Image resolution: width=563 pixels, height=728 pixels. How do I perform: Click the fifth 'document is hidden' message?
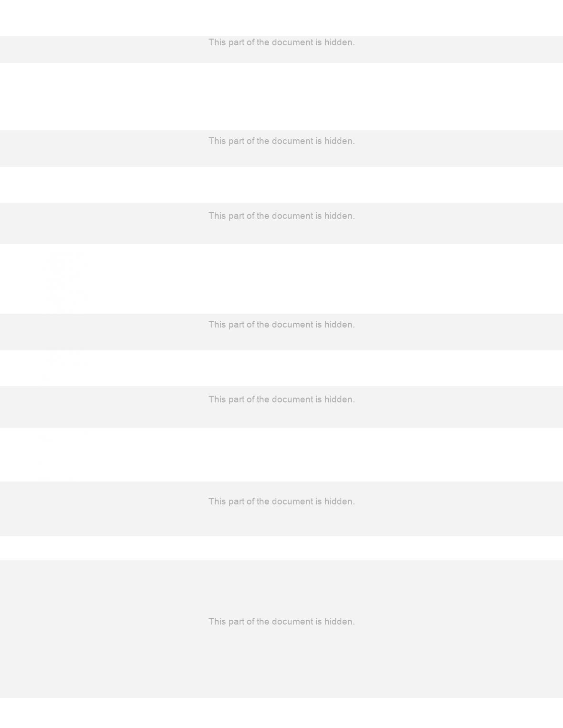pos(281,400)
